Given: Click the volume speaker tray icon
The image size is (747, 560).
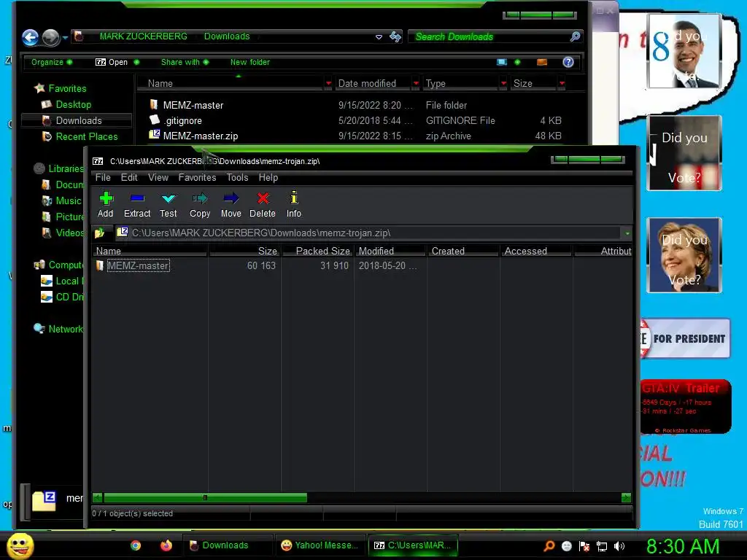Looking at the screenshot, I should click(619, 546).
